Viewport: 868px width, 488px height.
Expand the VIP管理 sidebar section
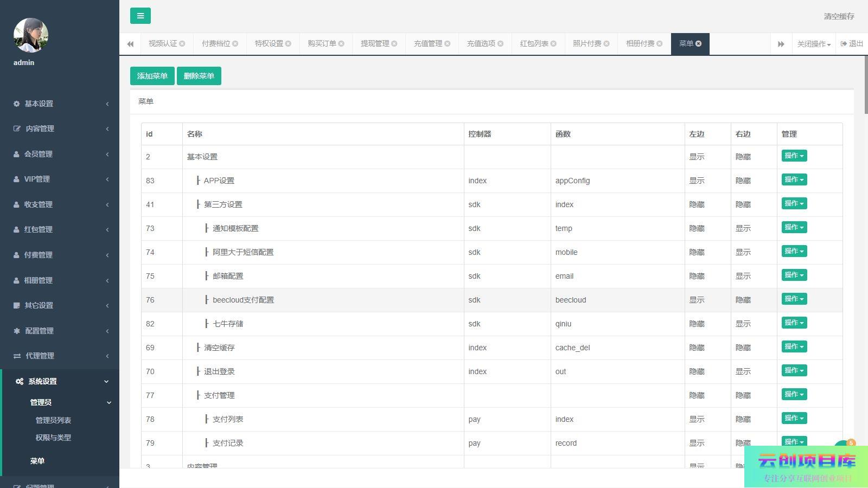60,179
